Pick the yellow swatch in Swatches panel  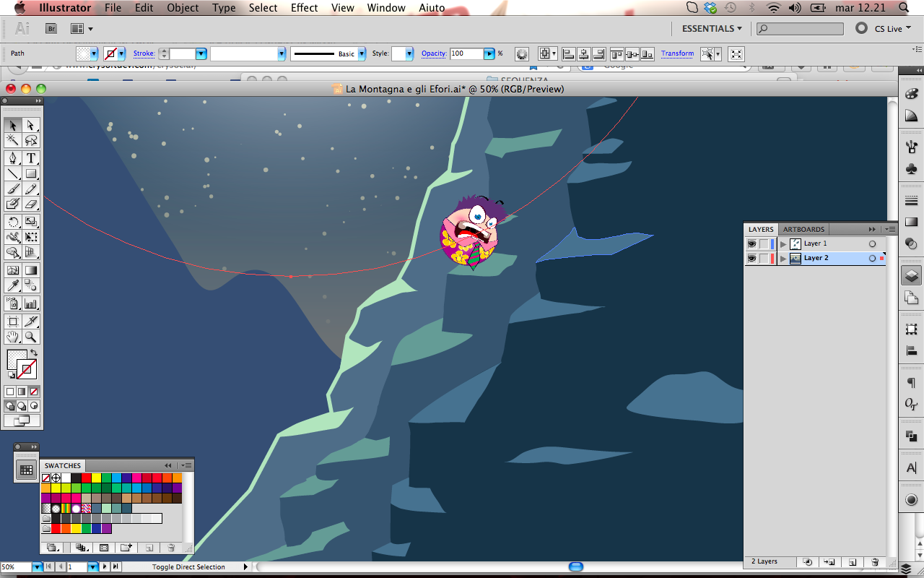pyautogui.click(x=96, y=478)
